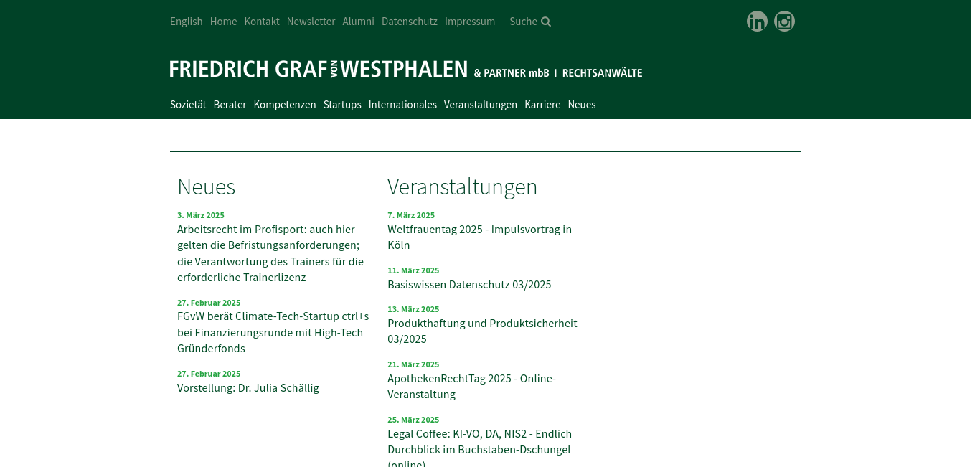Open the Sozietät menu
Viewport: 980px width, 467px height.
tap(188, 105)
